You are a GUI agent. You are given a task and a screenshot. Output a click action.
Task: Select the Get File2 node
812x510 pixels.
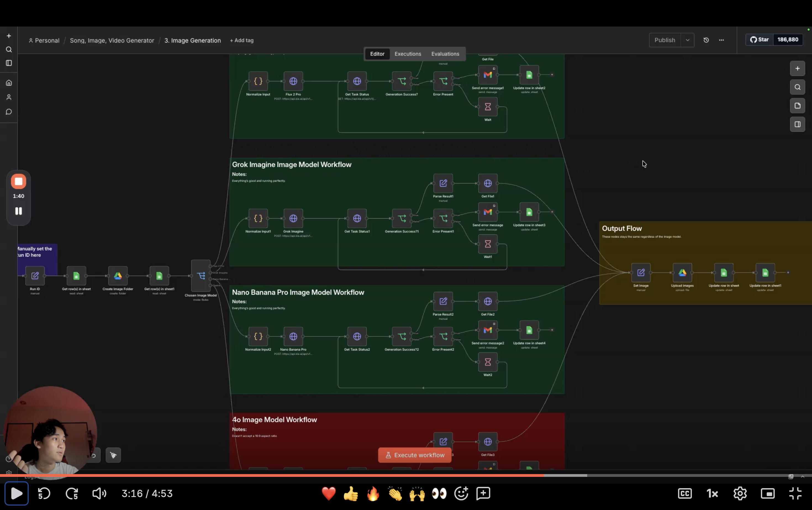point(487,301)
